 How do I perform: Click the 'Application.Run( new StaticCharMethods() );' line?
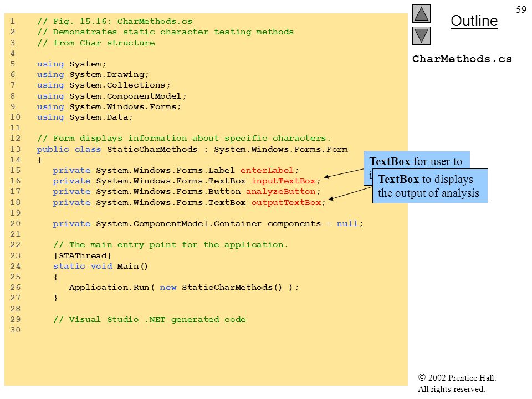184,288
